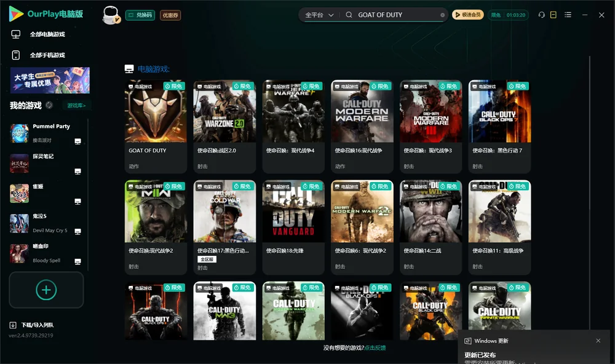Refresh the 我的游戏 list
The image size is (615, 364).
pos(49,105)
